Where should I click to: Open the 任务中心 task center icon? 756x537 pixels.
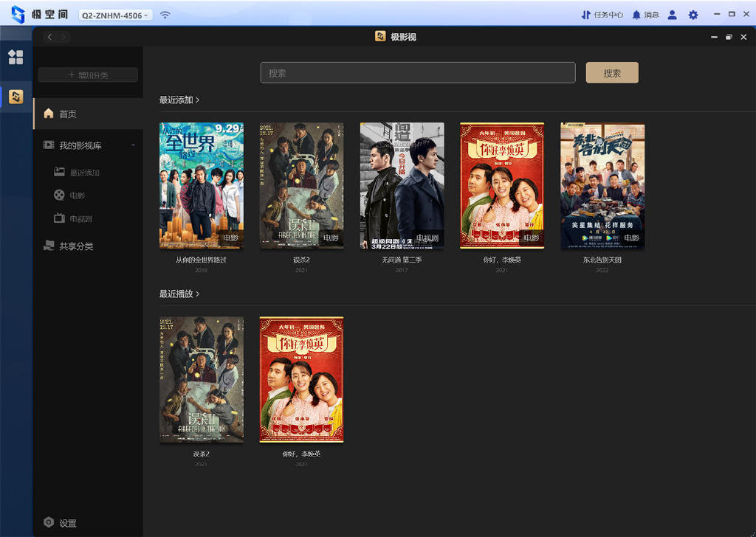(x=586, y=15)
